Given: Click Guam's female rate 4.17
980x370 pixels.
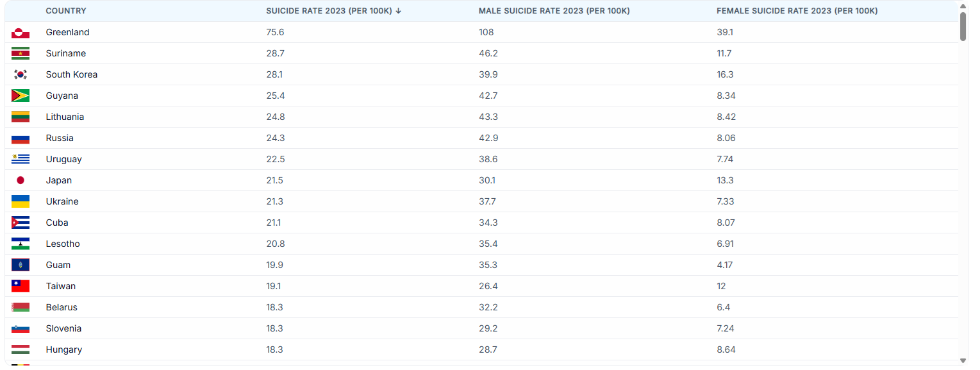Looking at the screenshot, I should (725, 265).
